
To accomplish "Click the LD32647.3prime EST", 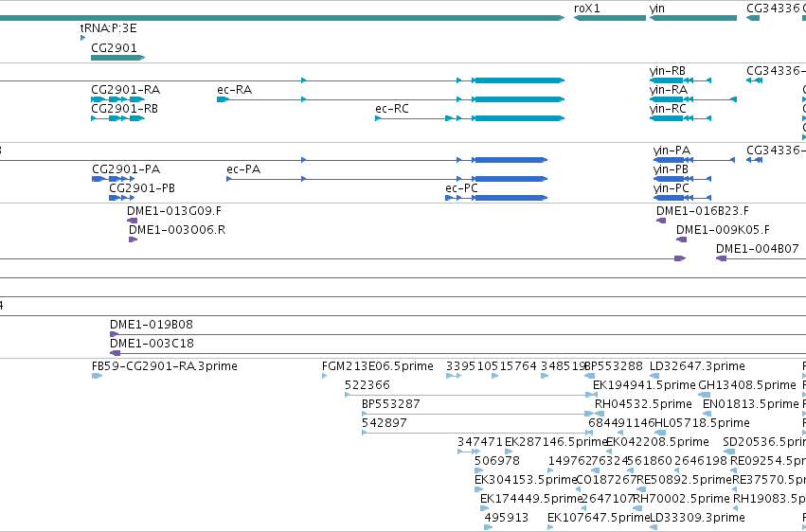I will 654,376.
